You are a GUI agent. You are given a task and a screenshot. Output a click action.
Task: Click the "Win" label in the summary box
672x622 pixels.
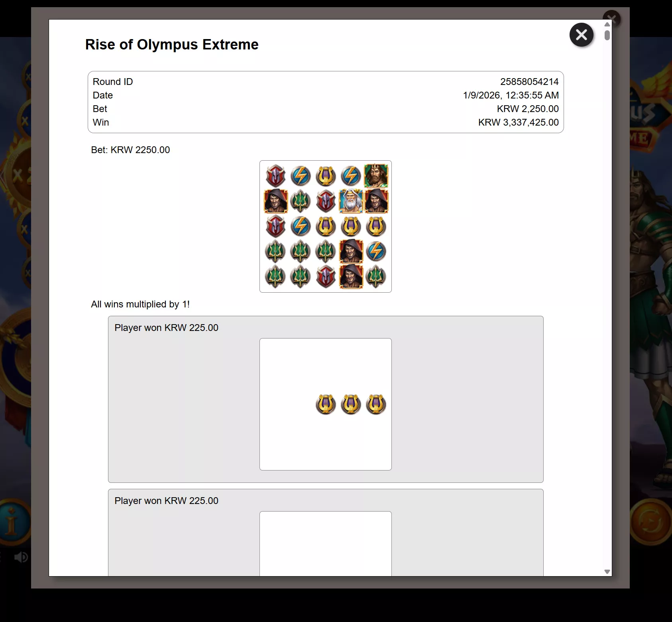[101, 122]
